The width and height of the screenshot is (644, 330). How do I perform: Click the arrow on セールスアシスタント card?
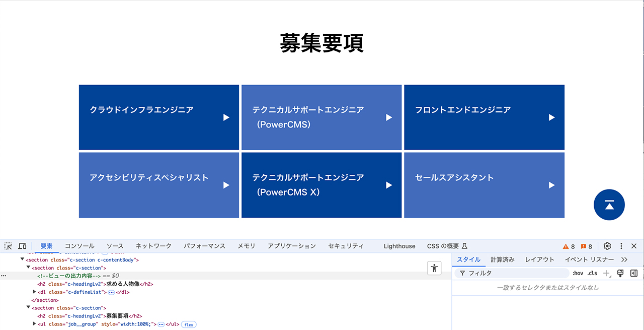[x=551, y=185]
